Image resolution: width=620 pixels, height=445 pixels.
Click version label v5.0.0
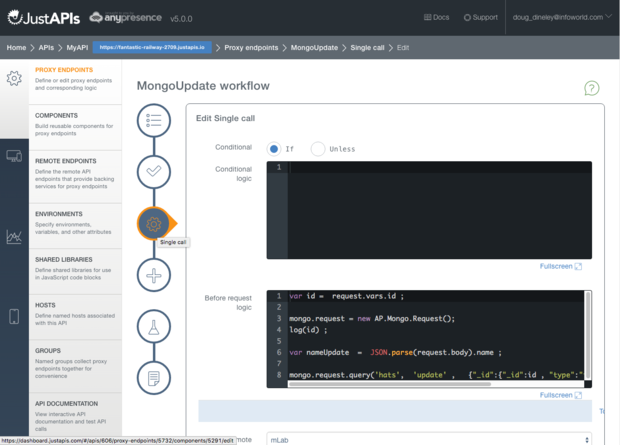pos(181,19)
